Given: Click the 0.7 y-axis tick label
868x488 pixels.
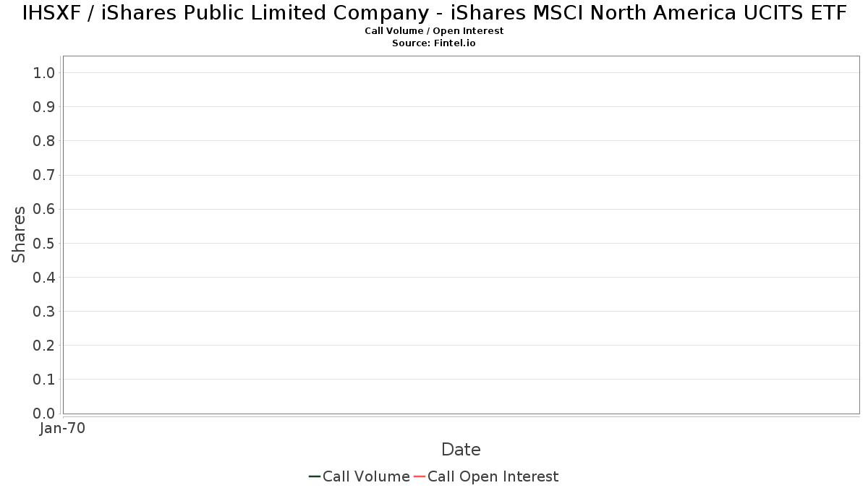Looking at the screenshot, I should pyautogui.click(x=43, y=175).
